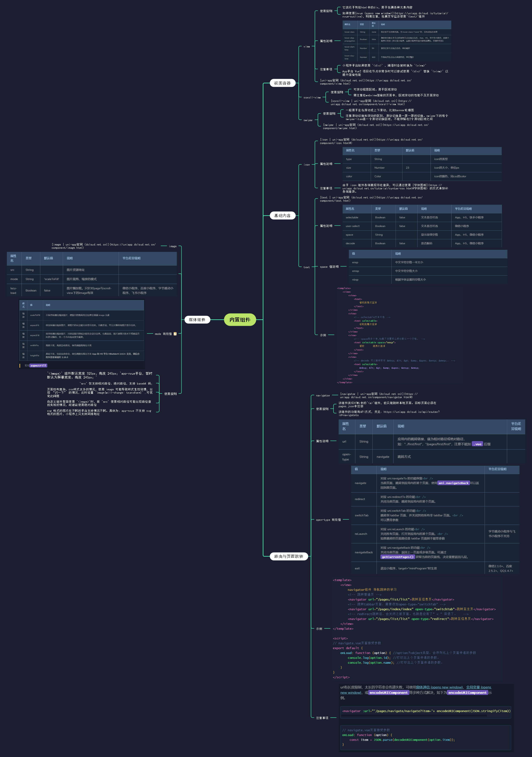Click 字节跳动小程序与飞书小程序不支持 cell
The width and height of the screenshot is (532, 757).
point(502,534)
